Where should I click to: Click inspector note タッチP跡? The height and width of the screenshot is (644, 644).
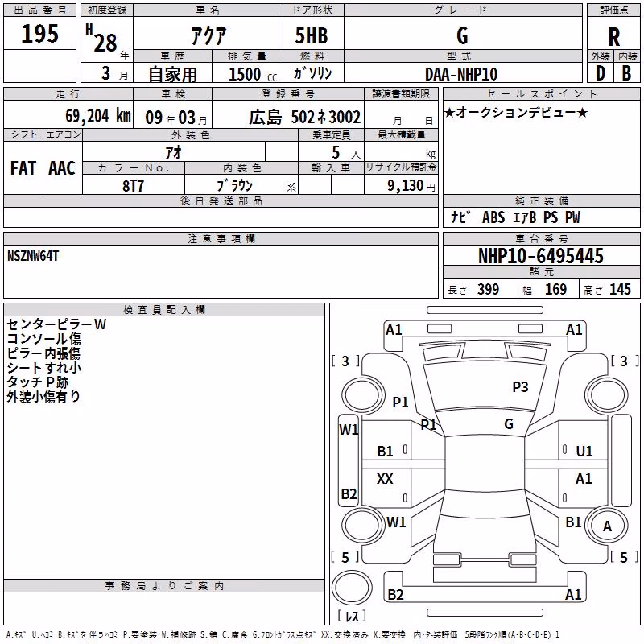click(37, 382)
